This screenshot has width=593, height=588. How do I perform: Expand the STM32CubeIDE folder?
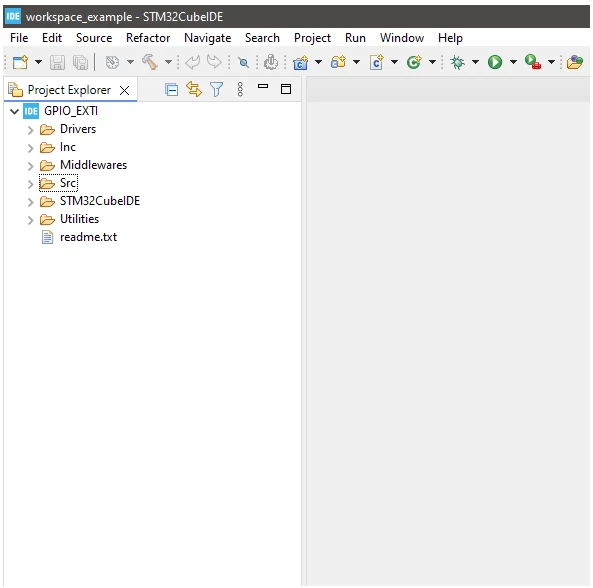click(31, 202)
